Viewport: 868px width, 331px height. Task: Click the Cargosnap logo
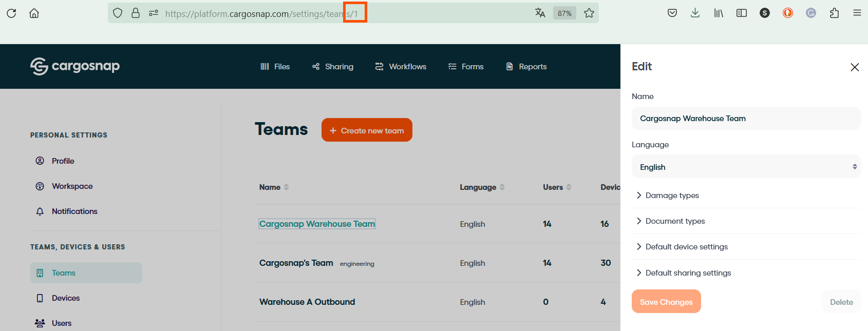click(75, 66)
